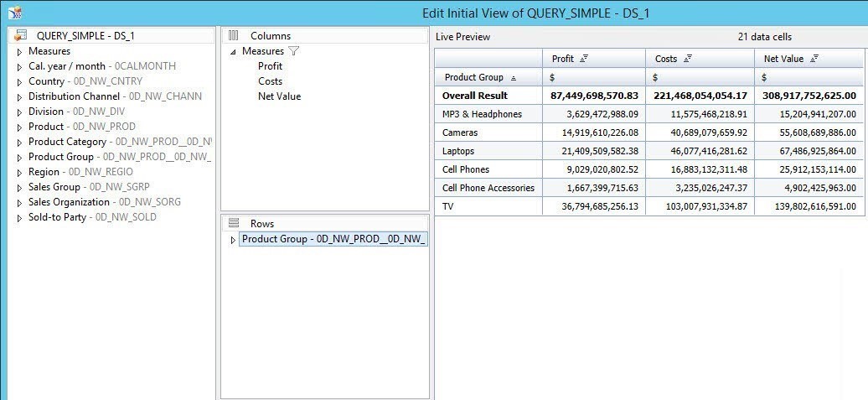Click the application icon in title bar
The image size is (868, 400).
14,13
